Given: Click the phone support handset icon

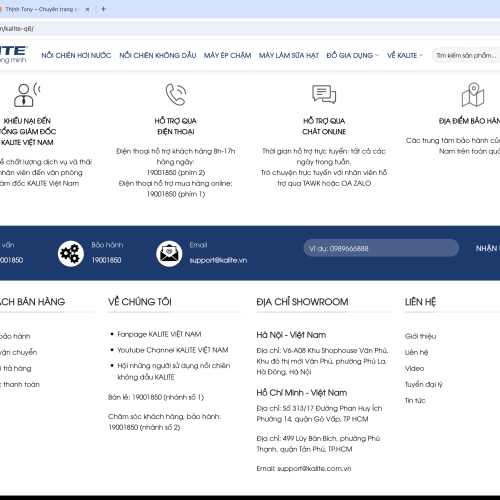Looking at the screenshot, I should point(176,94).
